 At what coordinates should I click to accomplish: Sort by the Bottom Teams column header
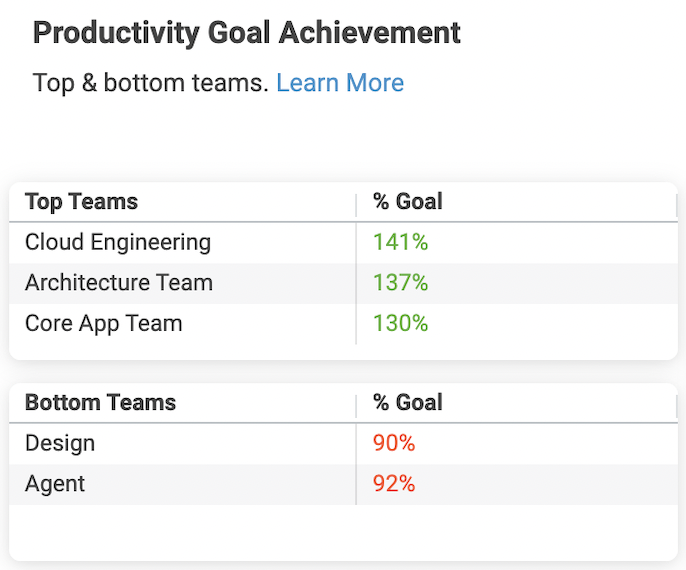click(x=100, y=403)
